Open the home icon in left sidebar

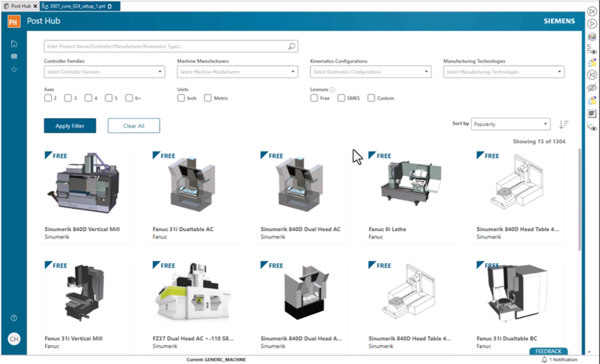pos(14,43)
